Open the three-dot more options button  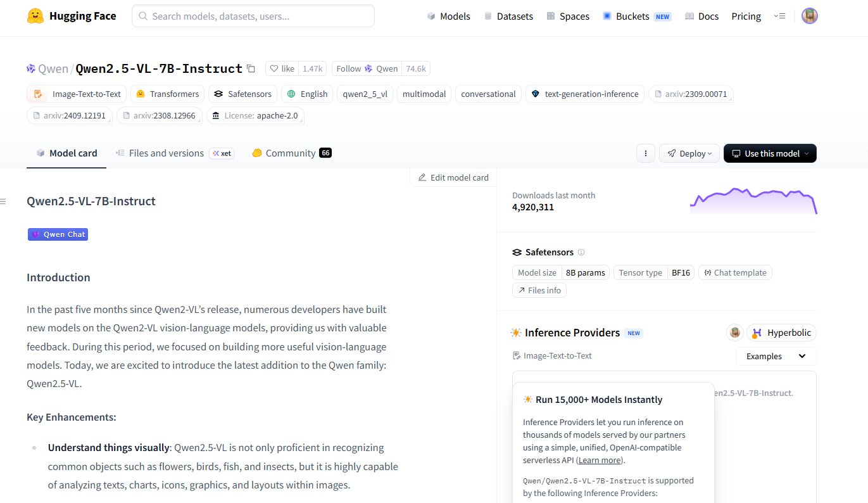tap(645, 153)
